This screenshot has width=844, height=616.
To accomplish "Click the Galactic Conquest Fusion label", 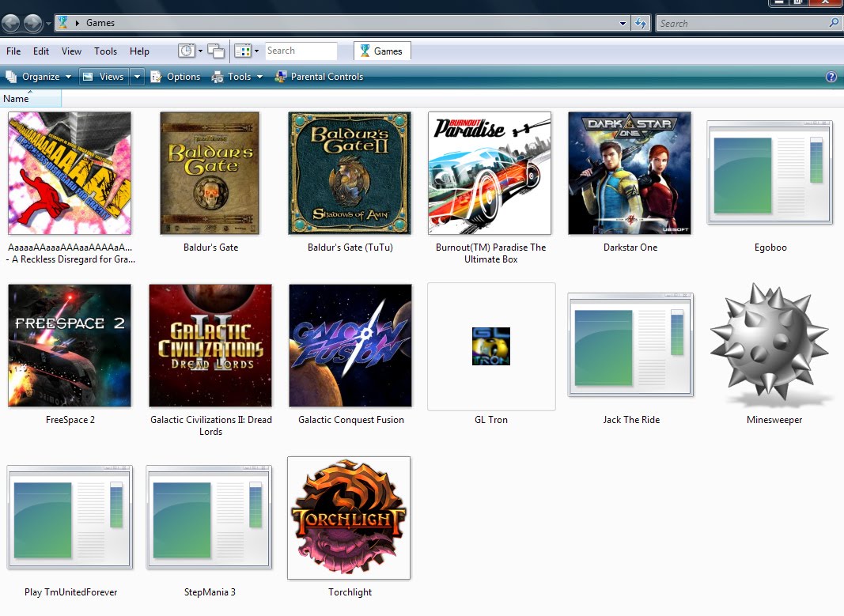I will [x=351, y=420].
